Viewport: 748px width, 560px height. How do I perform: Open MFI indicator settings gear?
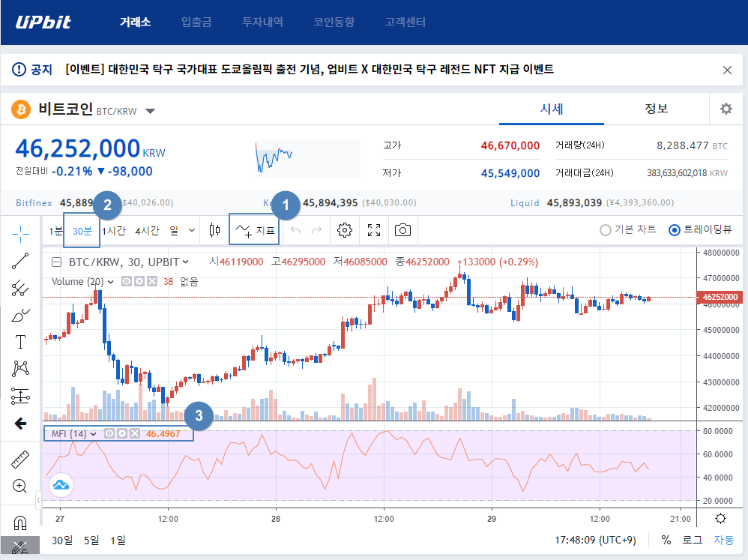[123, 433]
